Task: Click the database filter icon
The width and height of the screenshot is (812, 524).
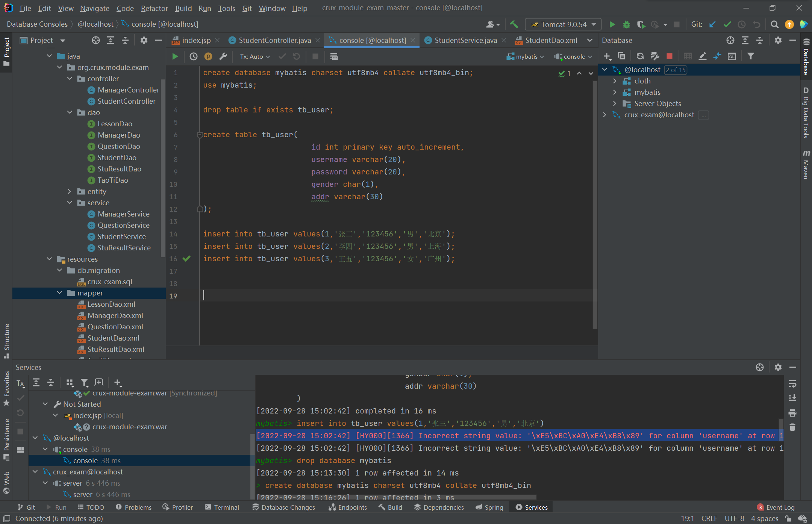Action: (750, 56)
